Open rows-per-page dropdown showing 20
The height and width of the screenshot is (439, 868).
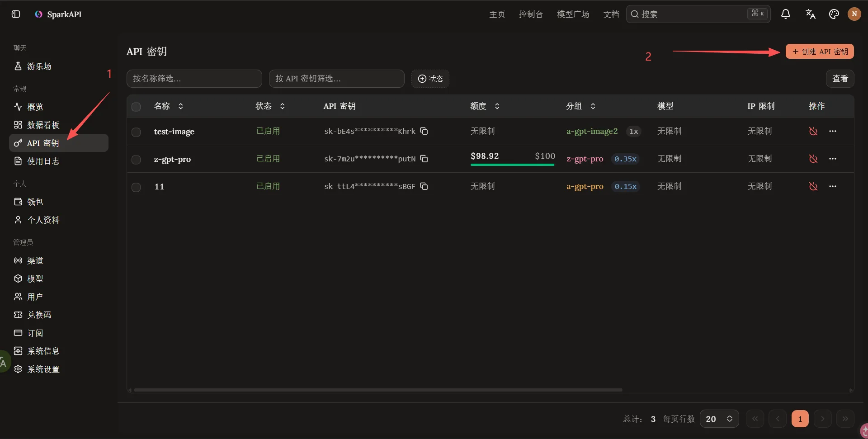[719, 419]
